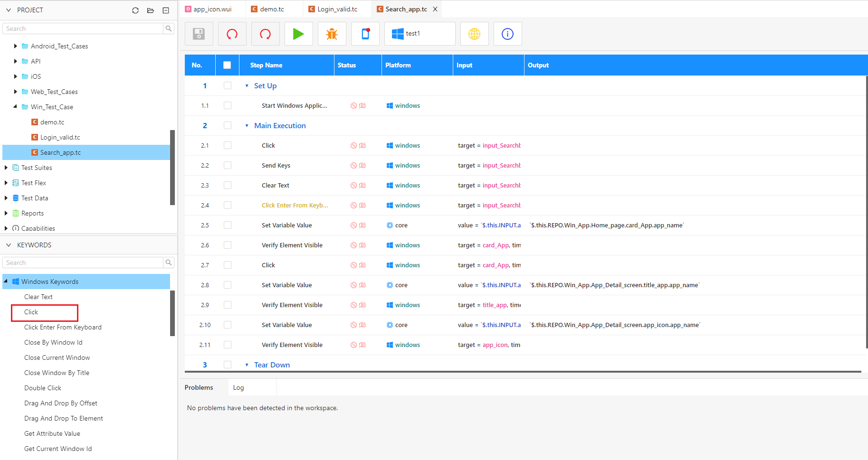Screen dimensions: 868x460
Task: Check the checkbox for step 2.11
Action: pyautogui.click(x=228, y=345)
